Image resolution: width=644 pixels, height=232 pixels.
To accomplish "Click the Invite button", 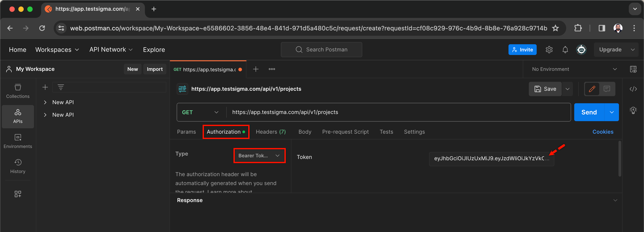I will (x=522, y=50).
